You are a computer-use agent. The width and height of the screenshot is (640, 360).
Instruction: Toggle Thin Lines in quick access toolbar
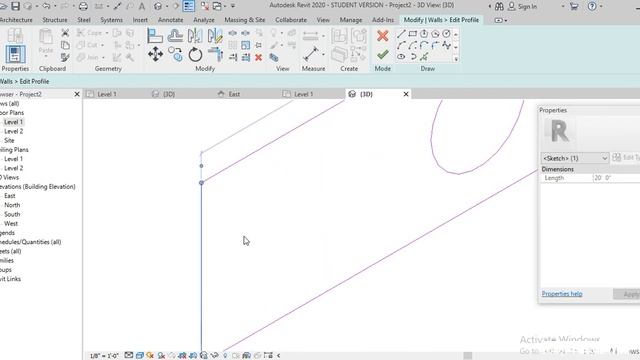click(189, 6)
